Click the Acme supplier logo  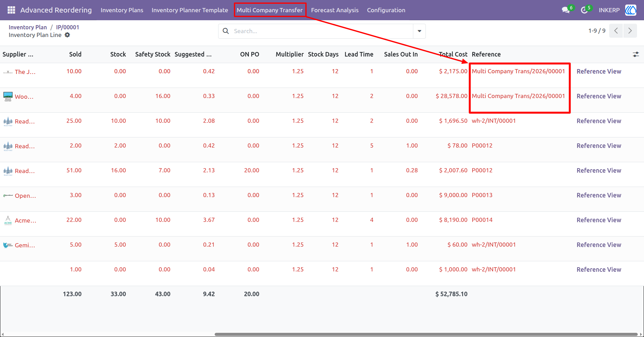8,220
